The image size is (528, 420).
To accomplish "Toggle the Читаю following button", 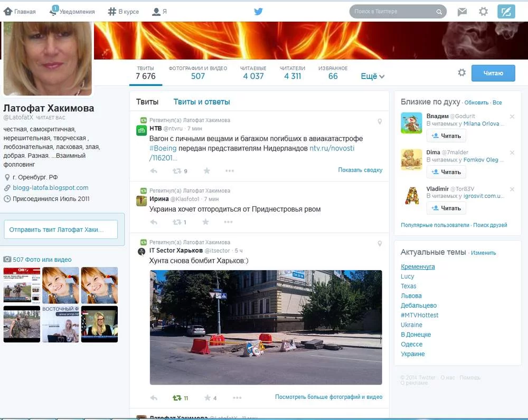I will (x=493, y=73).
